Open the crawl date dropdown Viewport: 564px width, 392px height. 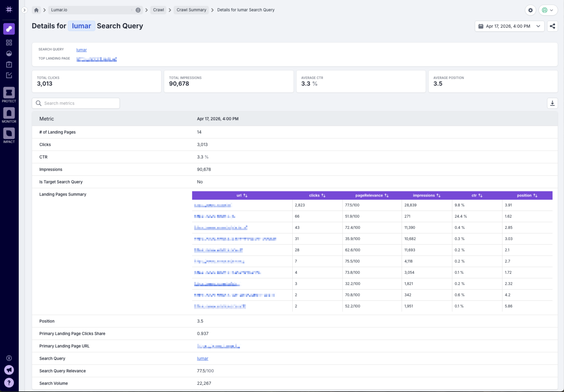(x=509, y=26)
